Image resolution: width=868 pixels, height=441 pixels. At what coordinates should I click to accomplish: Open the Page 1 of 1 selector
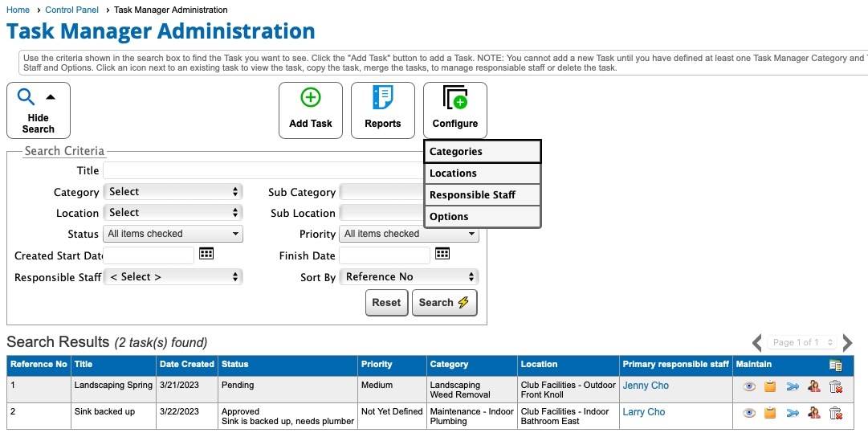[801, 342]
